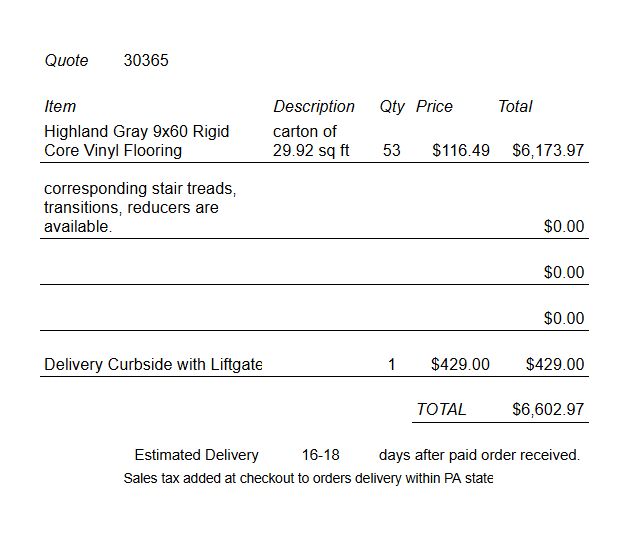The height and width of the screenshot is (553, 634).
Task: Select the quantity value 53
Action: click(x=391, y=151)
